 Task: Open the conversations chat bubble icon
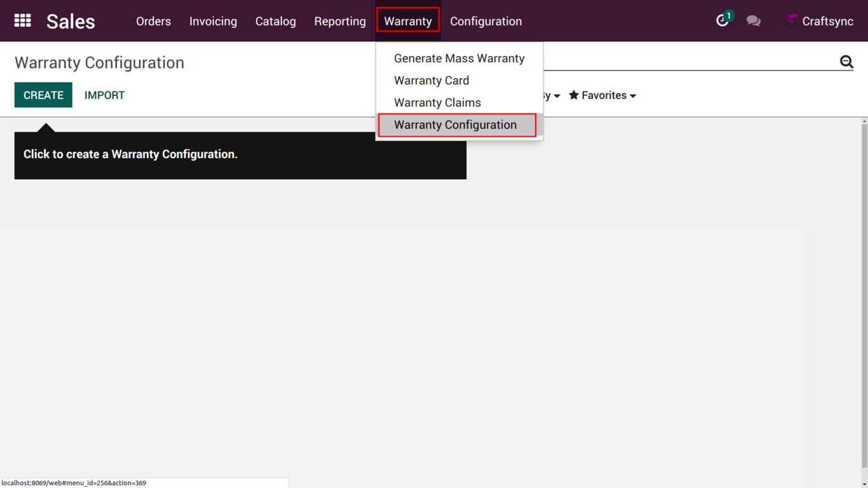754,21
